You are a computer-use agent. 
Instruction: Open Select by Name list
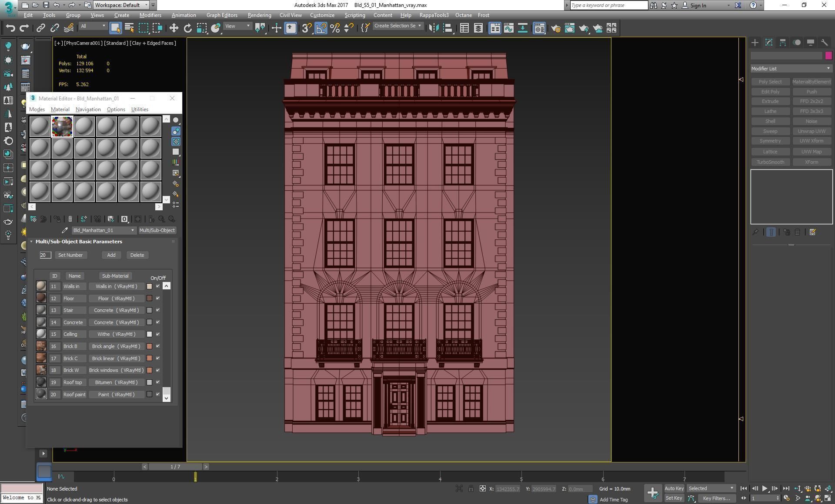click(x=129, y=28)
